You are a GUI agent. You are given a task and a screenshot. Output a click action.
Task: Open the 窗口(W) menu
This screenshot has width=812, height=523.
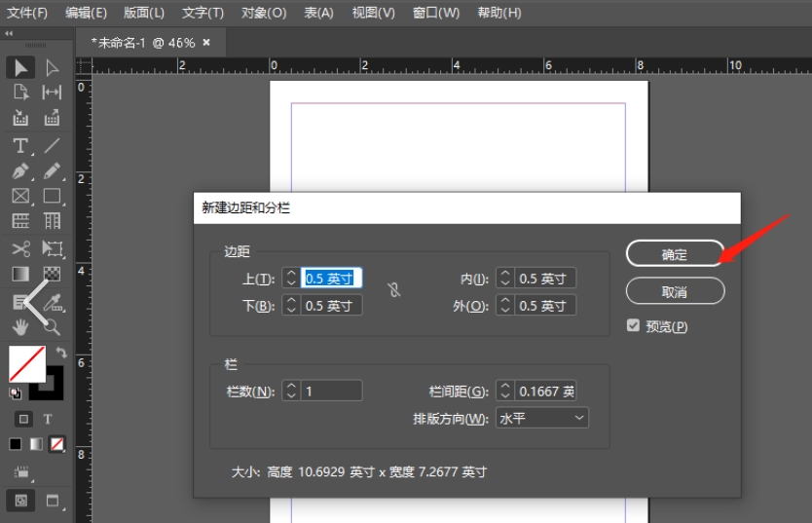[x=436, y=13]
